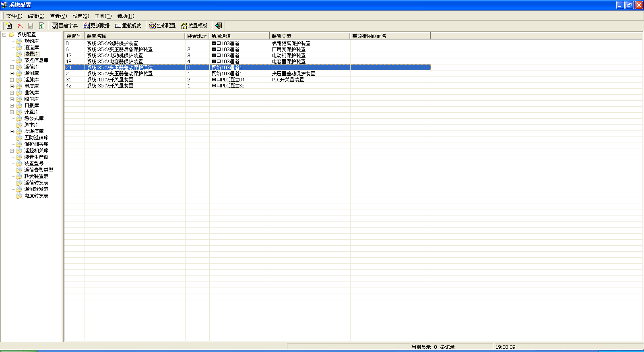Viewport: 644px width, 352px height.
Task: Open 装置模板 from the toolbar
Action: click(x=194, y=26)
